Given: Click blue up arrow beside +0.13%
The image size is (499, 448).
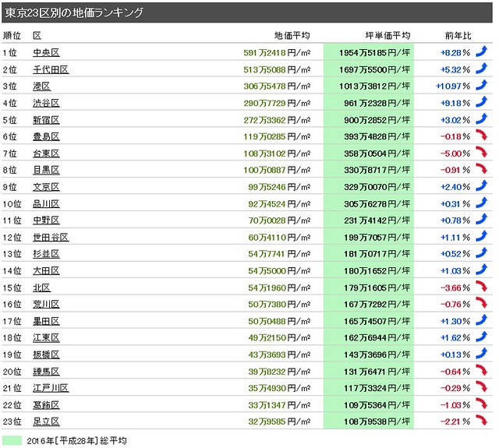Looking at the screenshot, I should 482,353.
